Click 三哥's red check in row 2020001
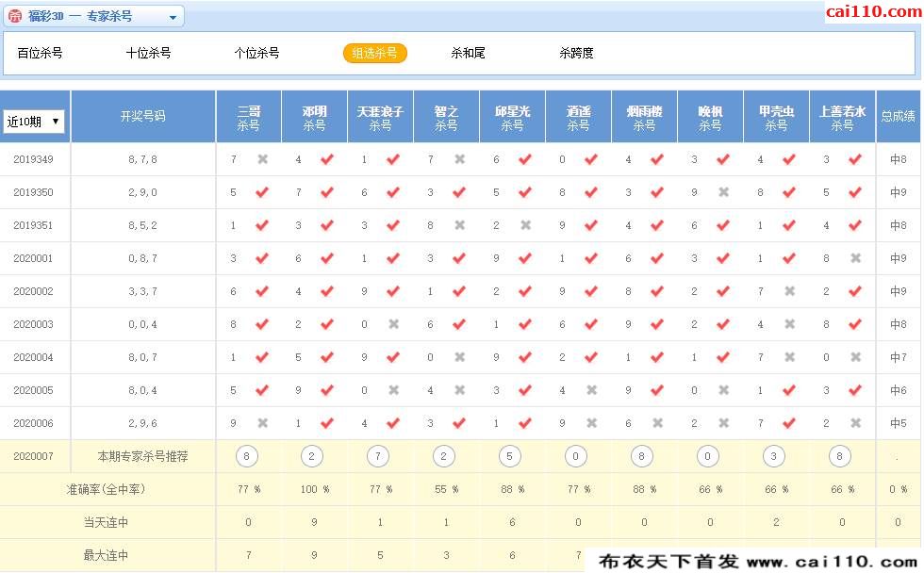Screen dimensions: 924x573 [x=262, y=258]
